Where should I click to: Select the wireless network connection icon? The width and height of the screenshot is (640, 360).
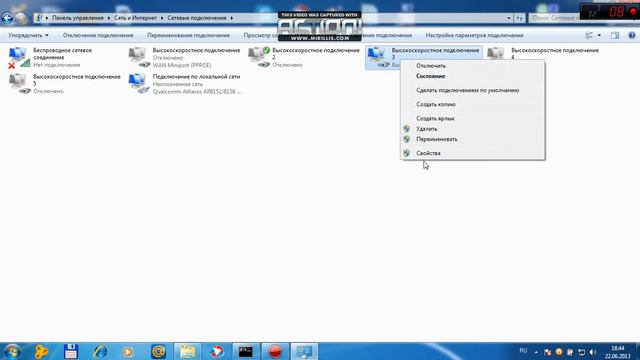(x=19, y=58)
